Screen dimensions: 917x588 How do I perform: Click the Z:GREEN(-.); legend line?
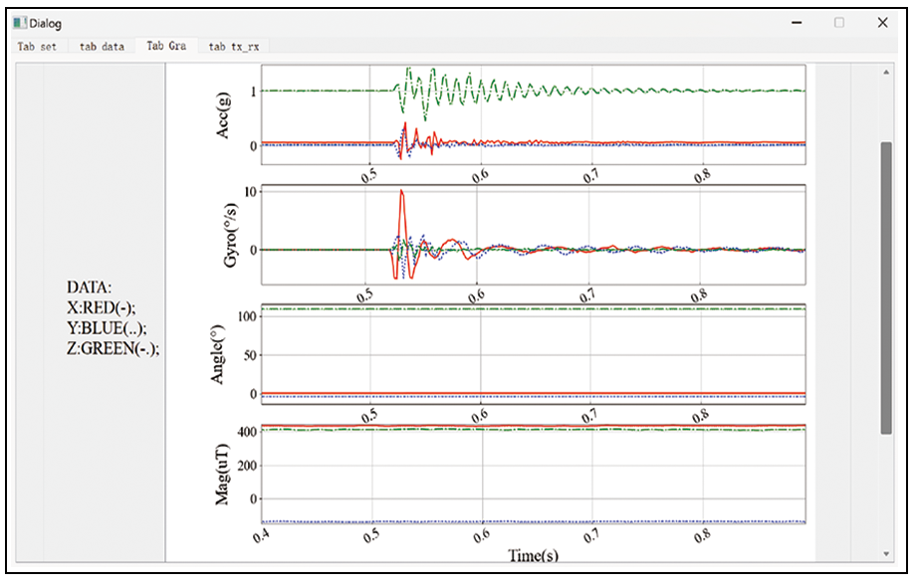point(113,349)
